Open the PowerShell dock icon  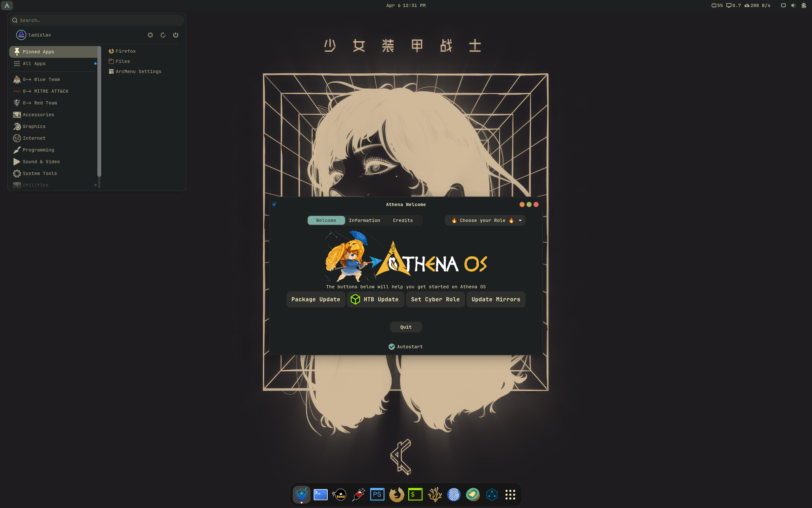(377, 494)
